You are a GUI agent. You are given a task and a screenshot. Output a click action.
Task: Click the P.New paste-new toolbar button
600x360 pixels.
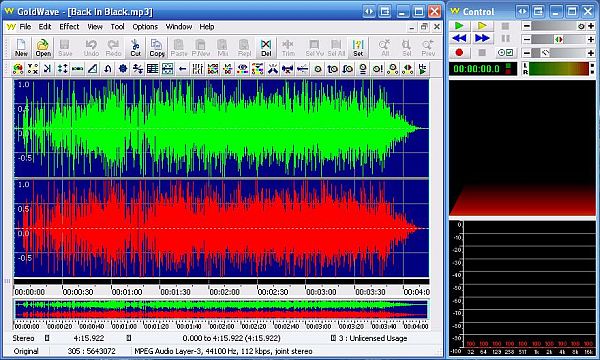coord(201,48)
